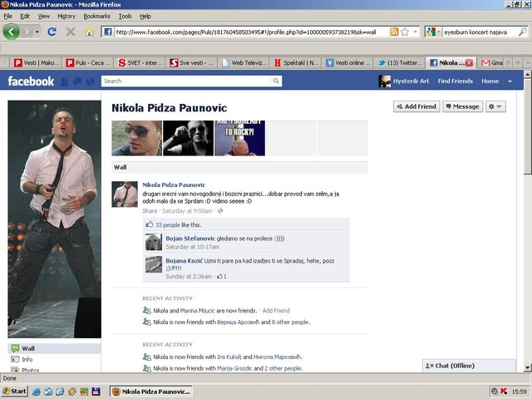
Task: Open Facebook messages icon in header
Action: coord(77,81)
